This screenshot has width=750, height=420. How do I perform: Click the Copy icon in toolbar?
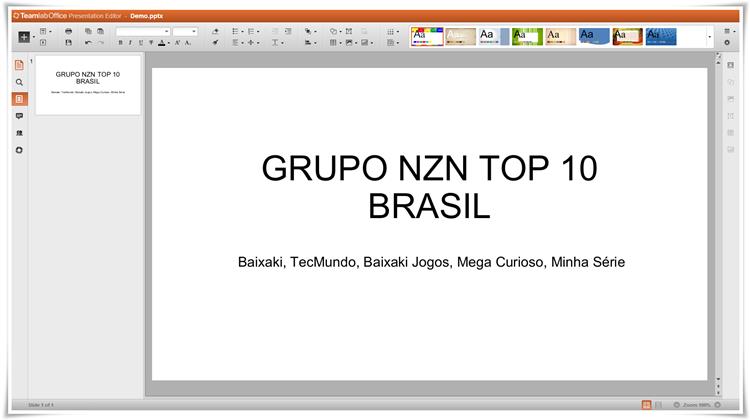tap(88, 31)
